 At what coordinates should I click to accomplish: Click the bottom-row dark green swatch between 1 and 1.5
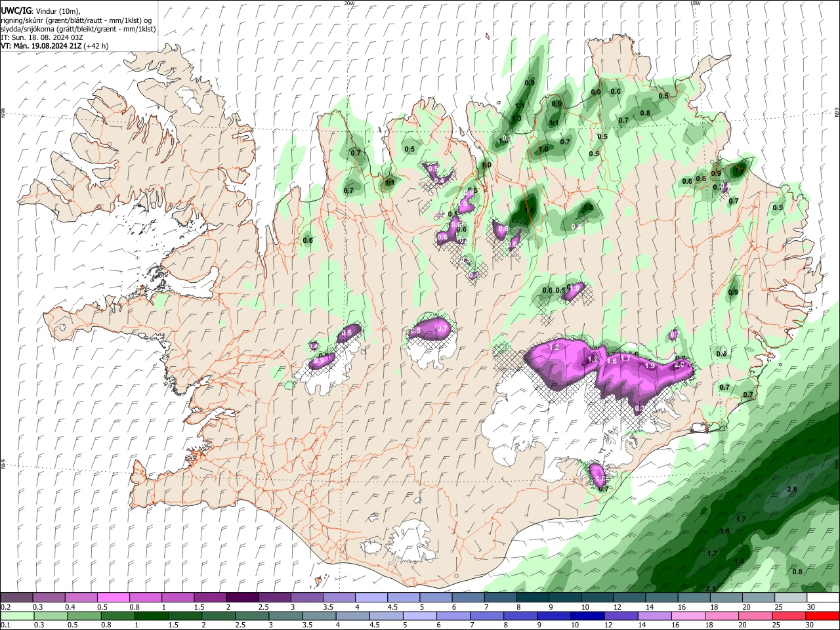click(152, 616)
